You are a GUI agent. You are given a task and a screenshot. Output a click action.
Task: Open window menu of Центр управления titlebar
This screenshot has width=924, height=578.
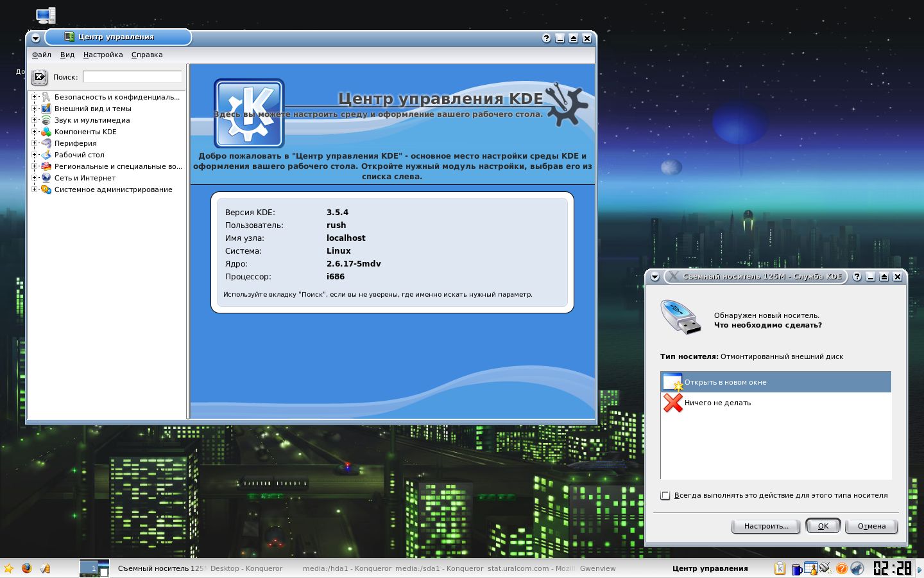(36, 39)
